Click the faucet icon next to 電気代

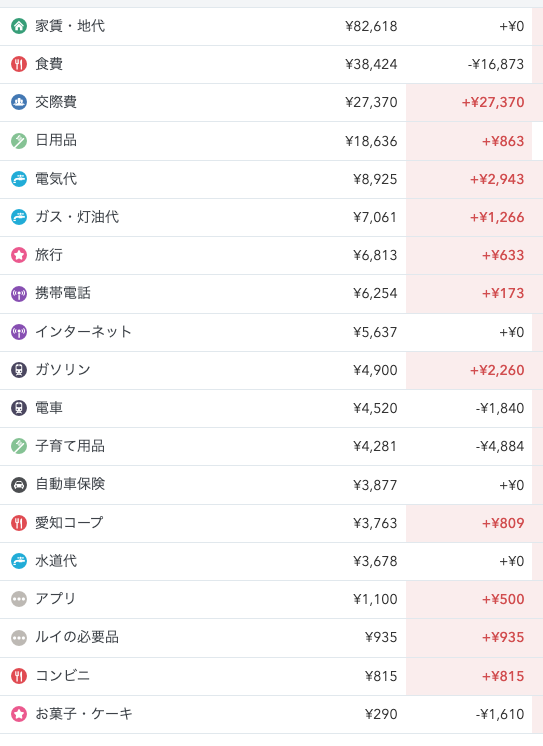19,179
